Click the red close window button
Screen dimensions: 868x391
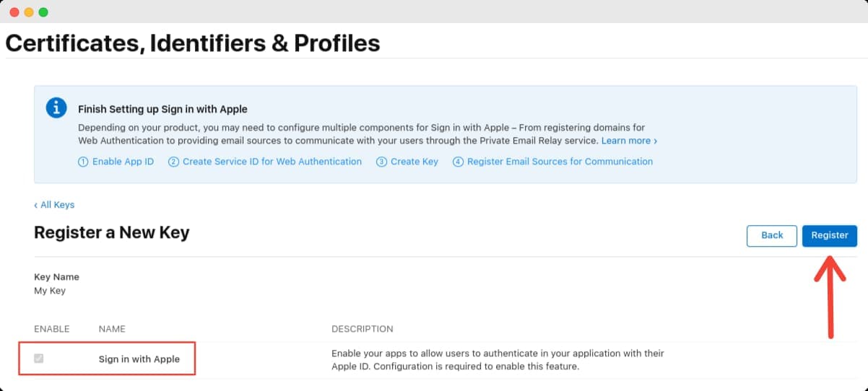pos(14,12)
